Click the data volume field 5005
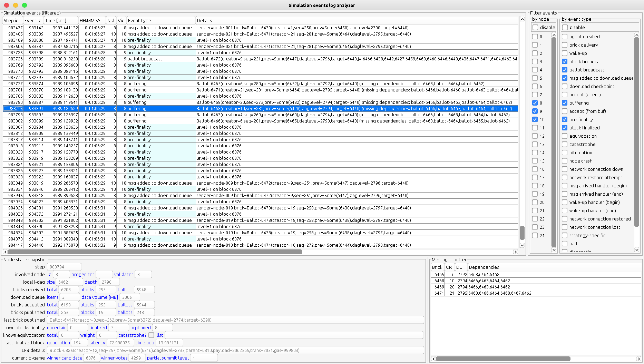Viewport: 644px width, 364px height. tap(129, 297)
